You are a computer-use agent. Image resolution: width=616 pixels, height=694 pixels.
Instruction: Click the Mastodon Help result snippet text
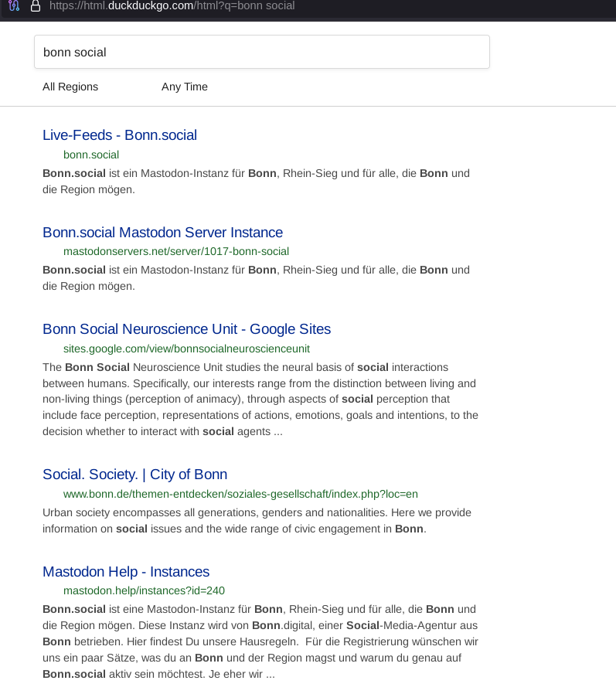point(260,641)
